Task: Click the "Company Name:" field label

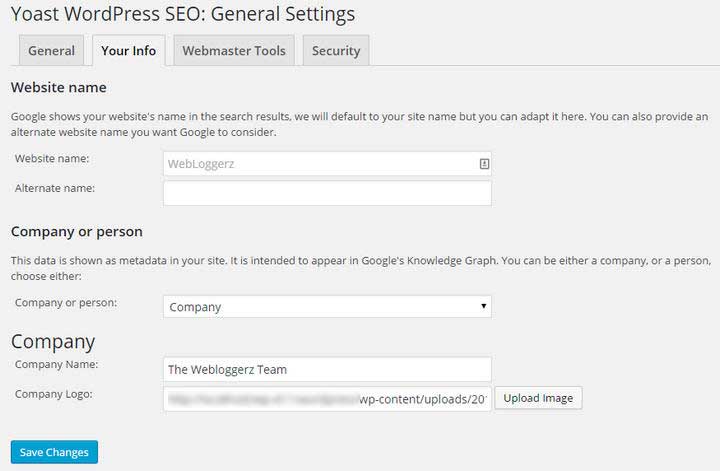Action: pos(56,365)
